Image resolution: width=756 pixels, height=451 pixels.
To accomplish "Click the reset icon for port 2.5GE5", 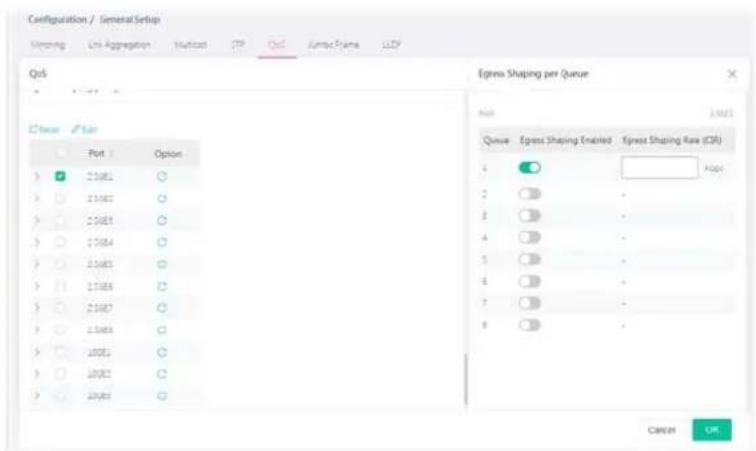I will 162,264.
